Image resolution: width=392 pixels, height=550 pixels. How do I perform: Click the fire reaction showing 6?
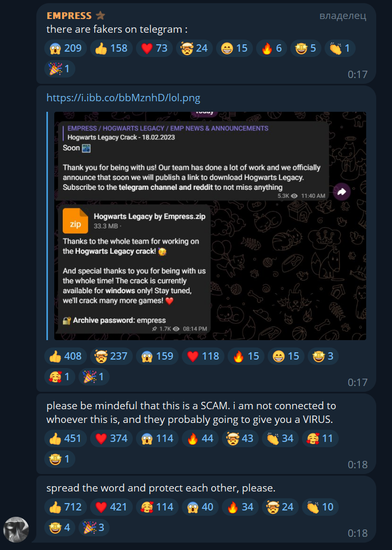click(272, 48)
